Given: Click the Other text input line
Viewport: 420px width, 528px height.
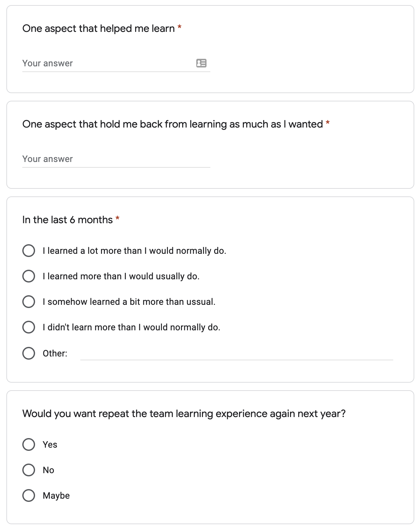Looking at the screenshot, I should point(236,353).
